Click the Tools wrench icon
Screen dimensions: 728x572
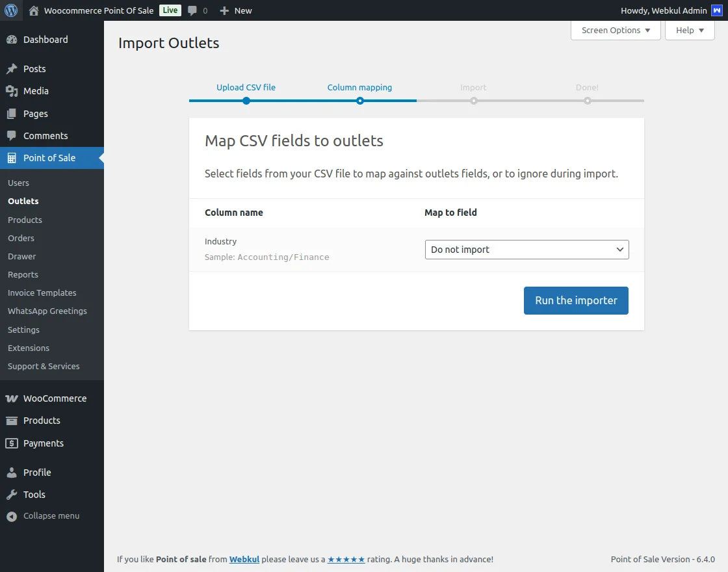(x=12, y=495)
